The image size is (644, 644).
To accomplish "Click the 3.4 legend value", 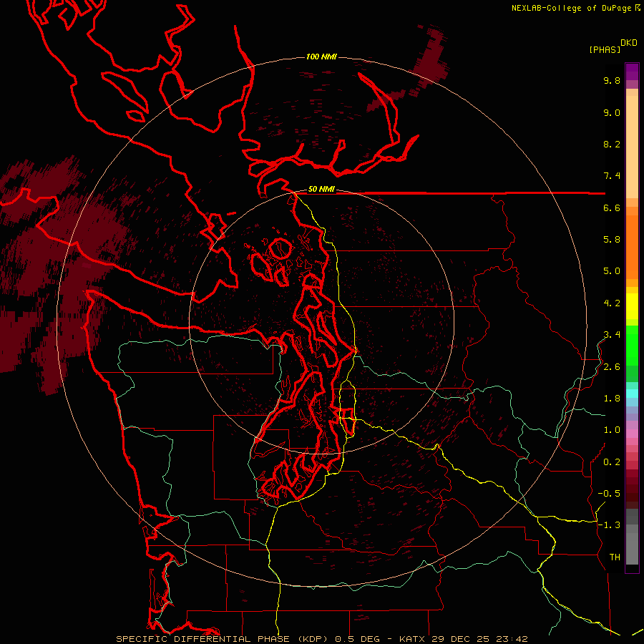I will click(612, 335).
